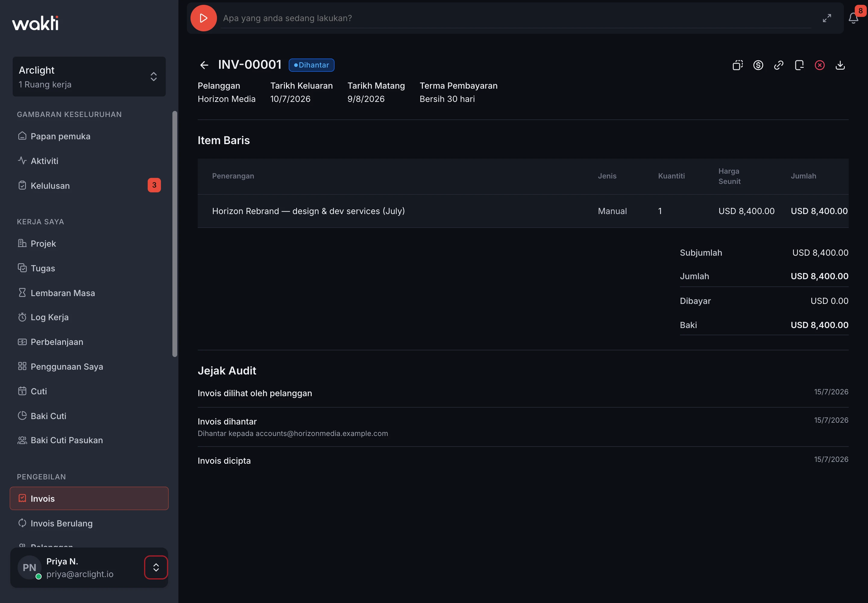The height and width of the screenshot is (603, 868).
Task: Click the Kelulusan badge showing 3
Action: [x=154, y=185]
